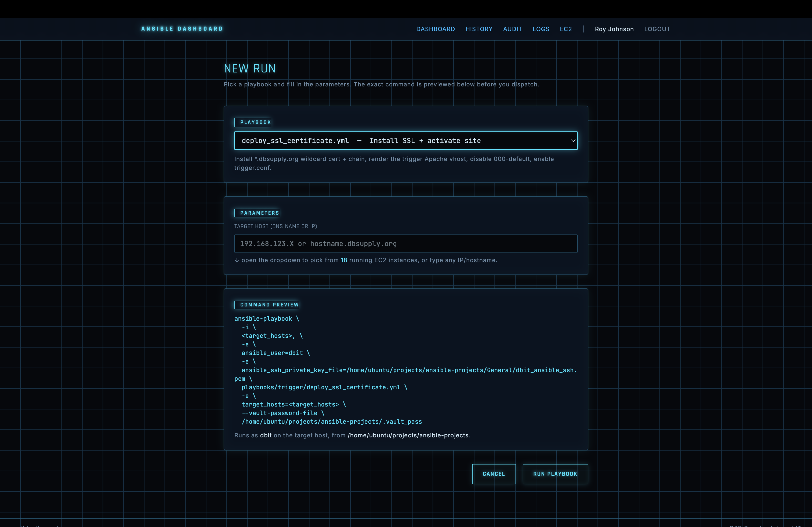Click the playbooks/trigger/deploy_ssl_certificate.yml line
This screenshot has height=527, width=812.
[324, 387]
